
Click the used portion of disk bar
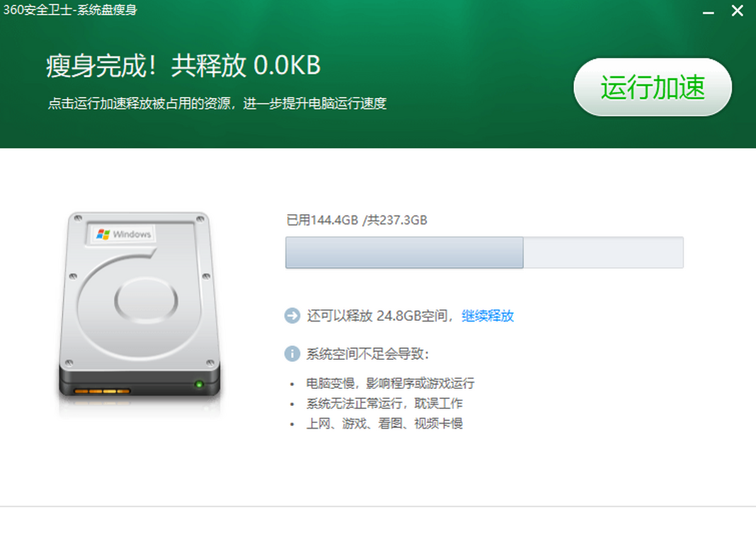pyautogui.click(x=404, y=253)
